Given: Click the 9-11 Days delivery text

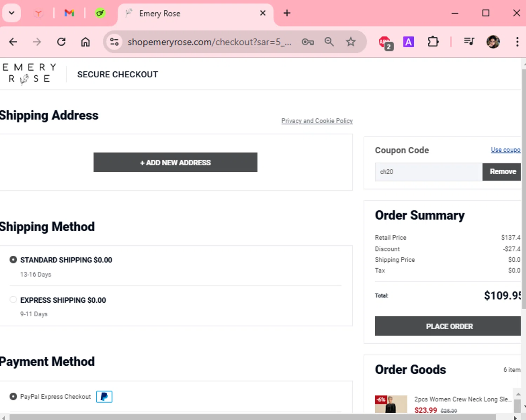Looking at the screenshot, I should [34, 314].
